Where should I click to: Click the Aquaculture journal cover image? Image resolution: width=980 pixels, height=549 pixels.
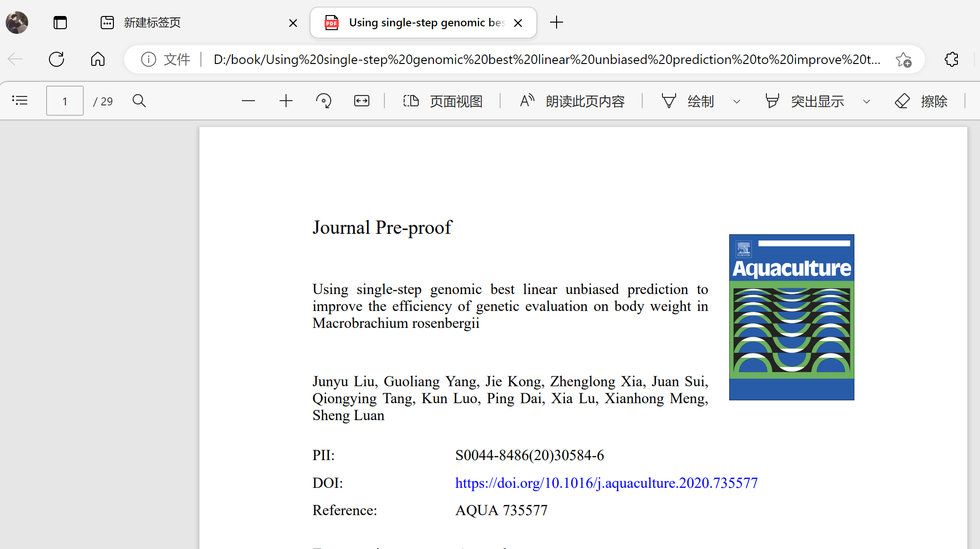[x=792, y=317]
